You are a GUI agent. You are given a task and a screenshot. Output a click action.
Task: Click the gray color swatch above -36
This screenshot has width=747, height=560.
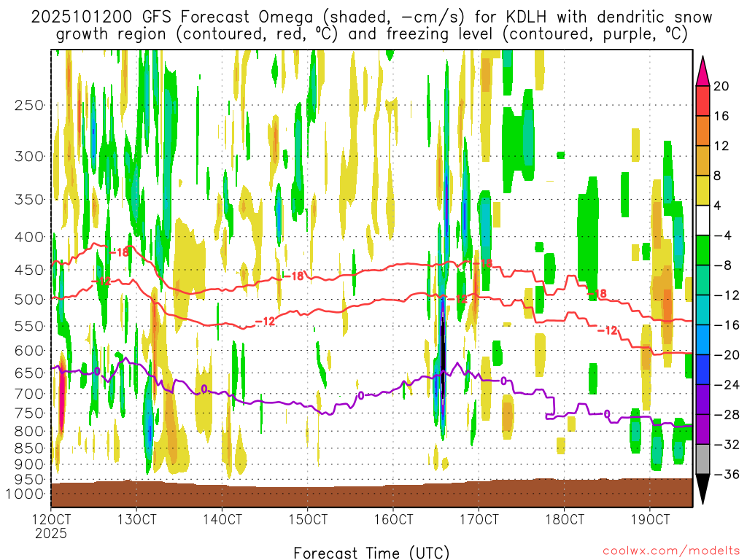point(703,459)
